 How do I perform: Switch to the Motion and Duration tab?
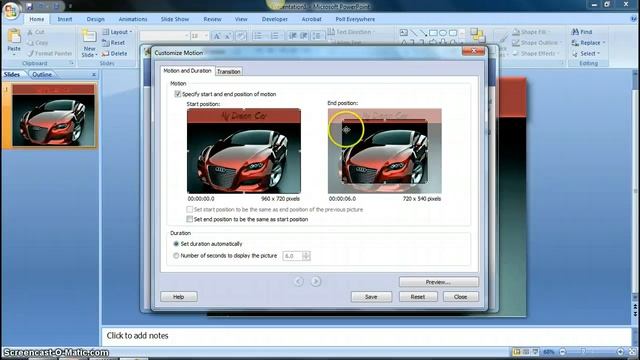187,71
